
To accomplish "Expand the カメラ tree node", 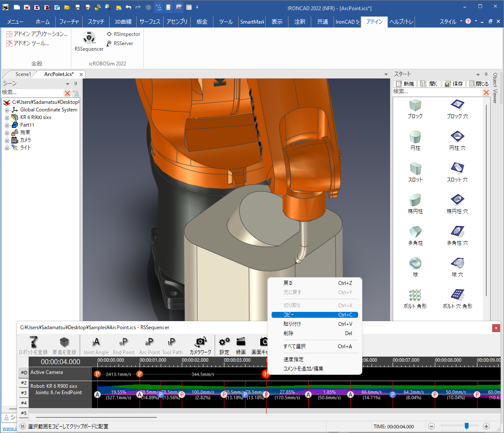I will (x=7, y=140).
